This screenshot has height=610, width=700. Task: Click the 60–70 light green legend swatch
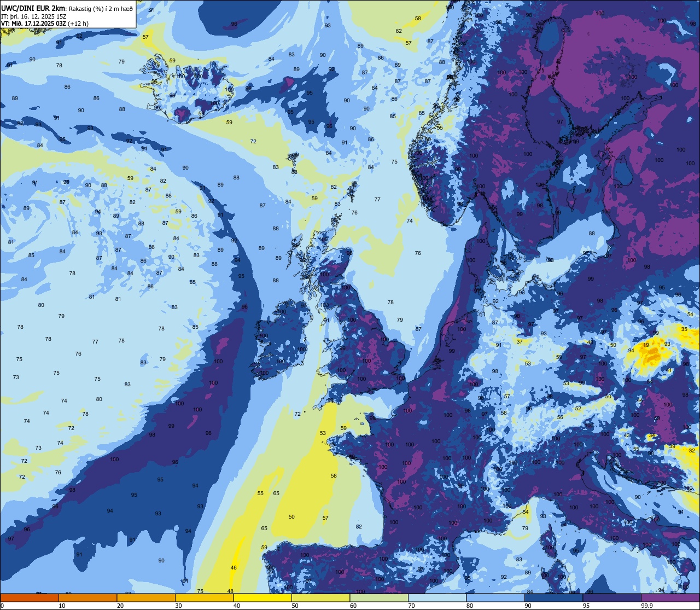click(x=379, y=597)
